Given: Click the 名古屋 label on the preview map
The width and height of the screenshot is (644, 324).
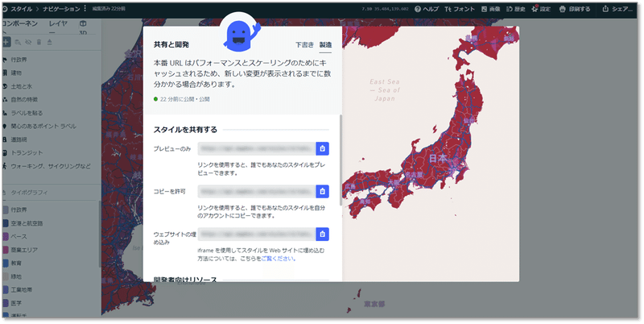Looking at the screenshot, I should 414,174.
